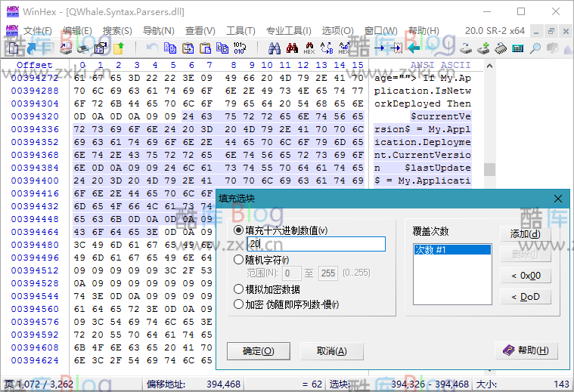Select 加密 伪随即序列数-慢 radio button
This screenshot has width=574, height=392.
(x=238, y=304)
